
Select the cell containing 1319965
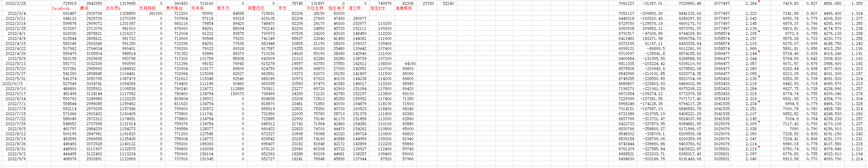[x=121, y=3]
